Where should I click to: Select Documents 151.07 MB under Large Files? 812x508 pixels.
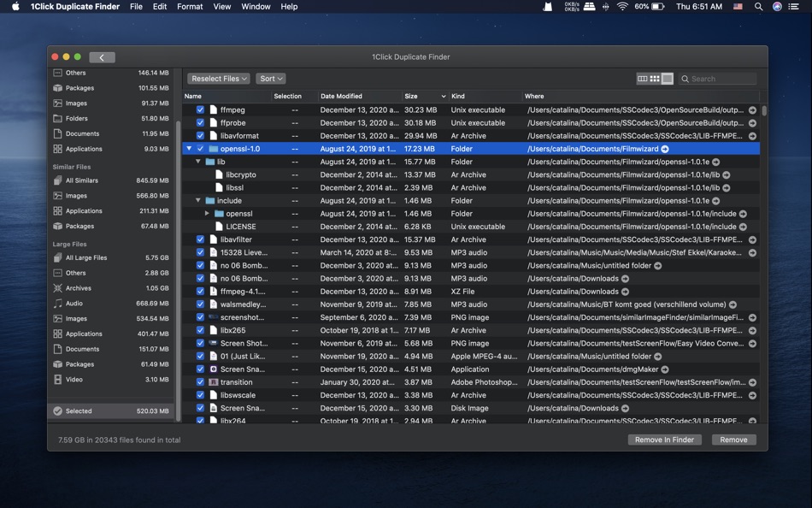point(111,349)
